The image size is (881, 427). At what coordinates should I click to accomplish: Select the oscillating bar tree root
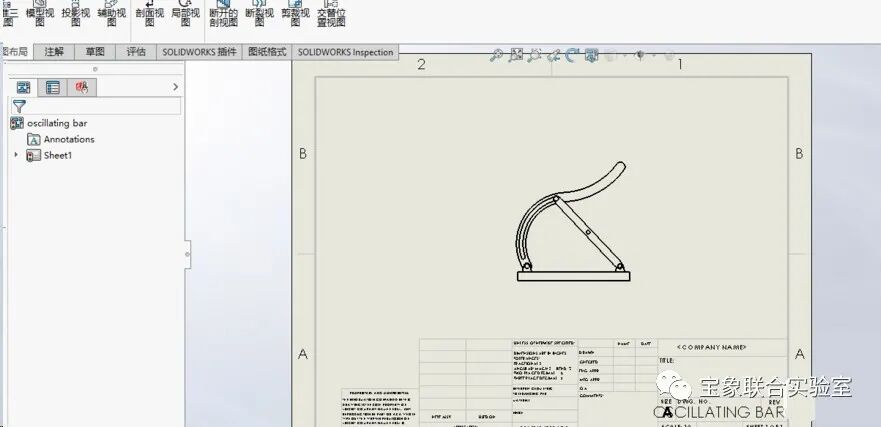click(x=57, y=123)
